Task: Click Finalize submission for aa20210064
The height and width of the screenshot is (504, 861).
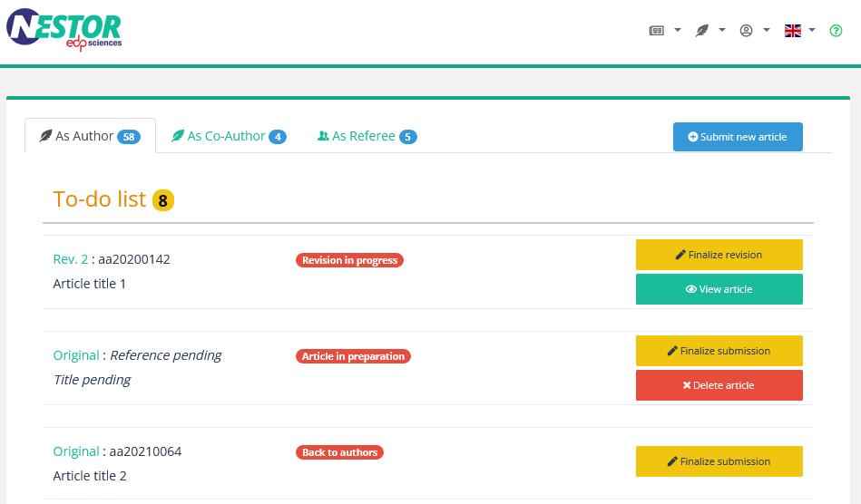Action: (719, 461)
